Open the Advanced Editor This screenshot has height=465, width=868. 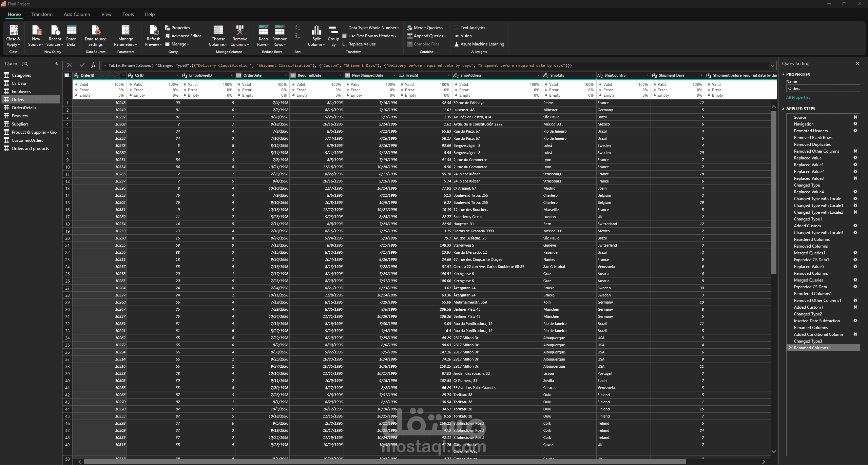[x=182, y=36]
